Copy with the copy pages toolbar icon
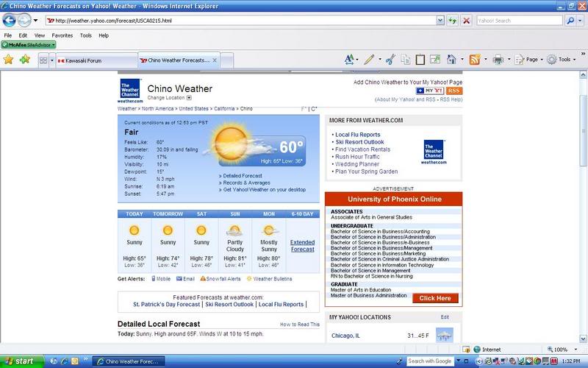Screen dimensions: 588x368 [x=406, y=60]
